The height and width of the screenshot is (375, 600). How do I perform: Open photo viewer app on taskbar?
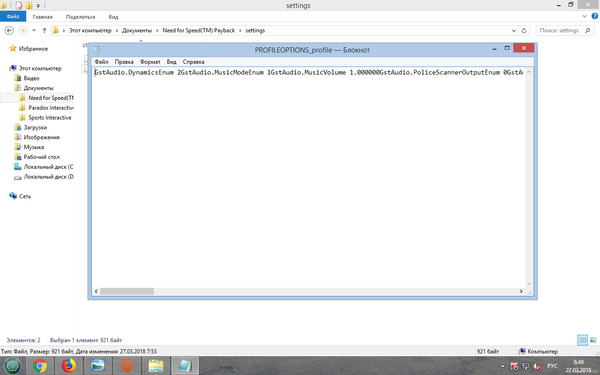click(x=98, y=366)
